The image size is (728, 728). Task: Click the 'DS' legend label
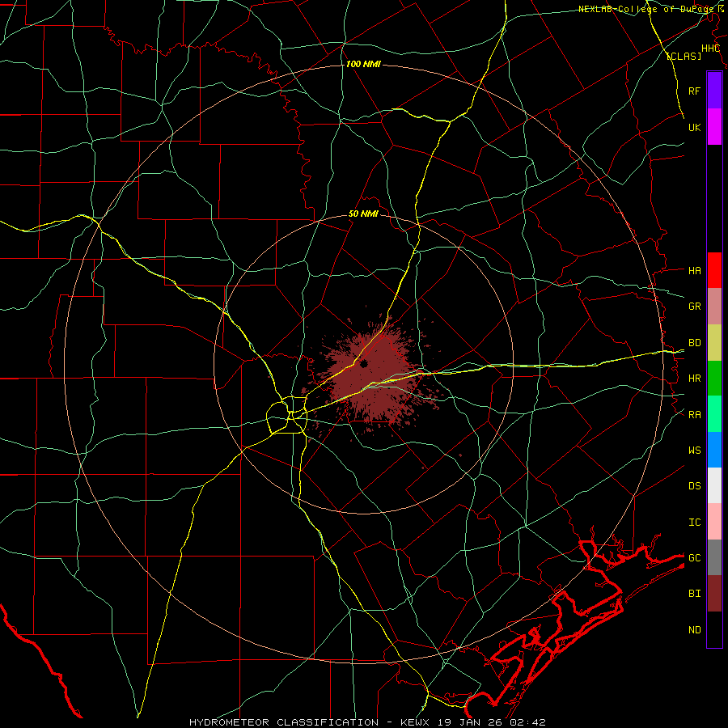pyautogui.click(x=694, y=485)
